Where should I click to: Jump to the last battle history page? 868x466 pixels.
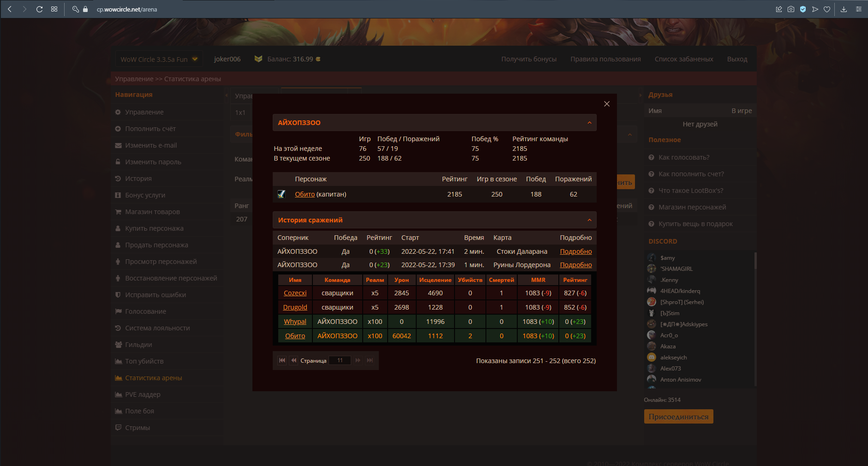click(370, 360)
